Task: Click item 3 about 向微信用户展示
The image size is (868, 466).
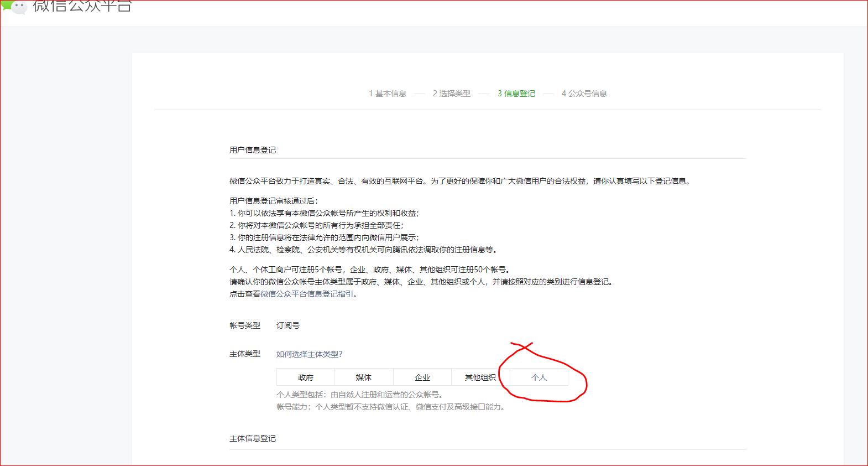Action: [324, 237]
